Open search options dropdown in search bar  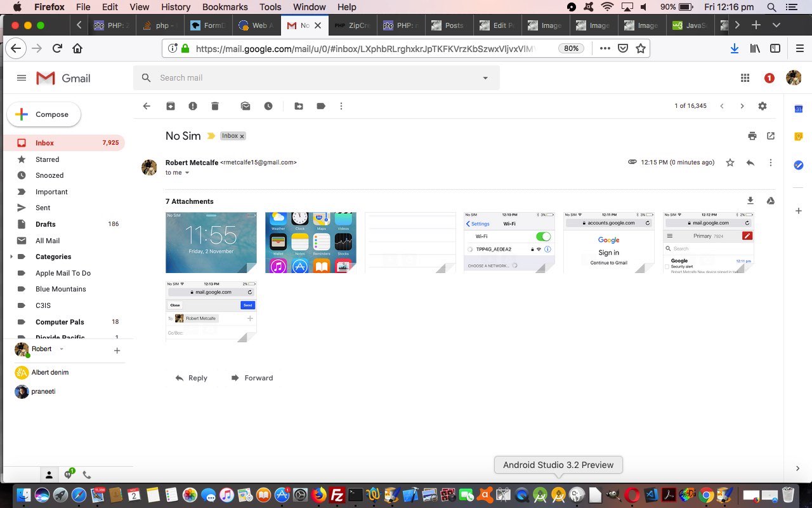pyautogui.click(x=485, y=78)
